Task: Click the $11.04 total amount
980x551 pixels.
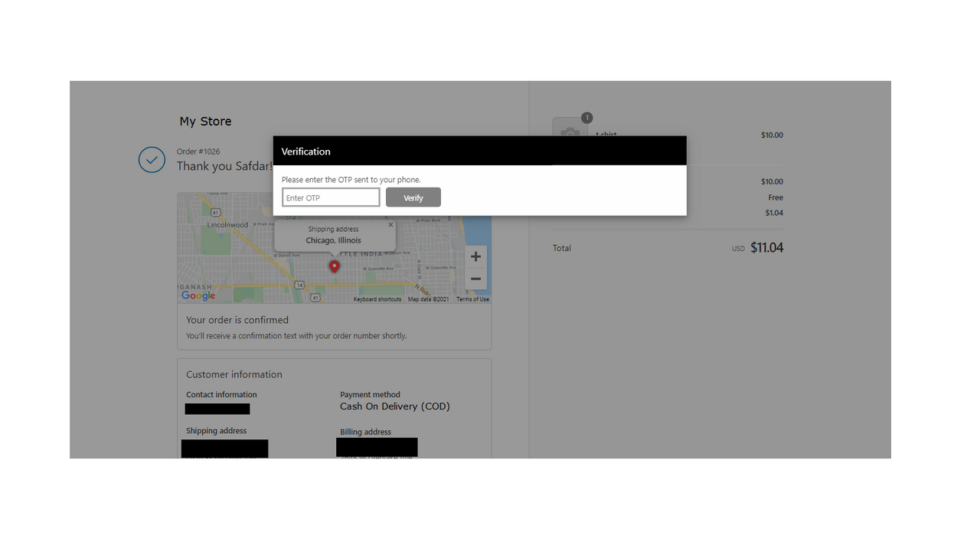Action: tap(767, 247)
